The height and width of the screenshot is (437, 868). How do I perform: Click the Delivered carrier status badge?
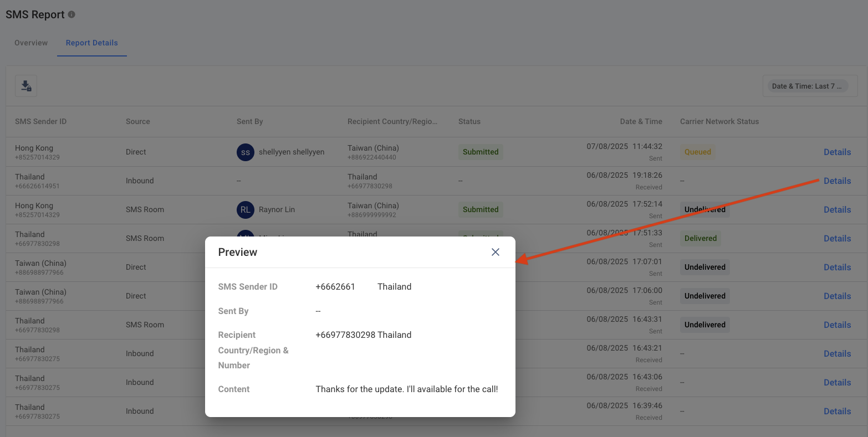[x=701, y=238]
